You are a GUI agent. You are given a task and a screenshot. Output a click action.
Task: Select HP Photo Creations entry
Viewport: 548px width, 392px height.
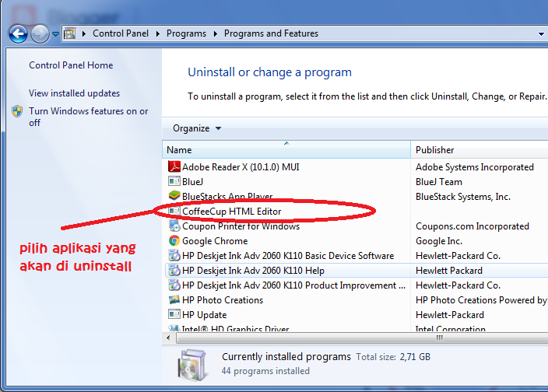click(x=223, y=300)
